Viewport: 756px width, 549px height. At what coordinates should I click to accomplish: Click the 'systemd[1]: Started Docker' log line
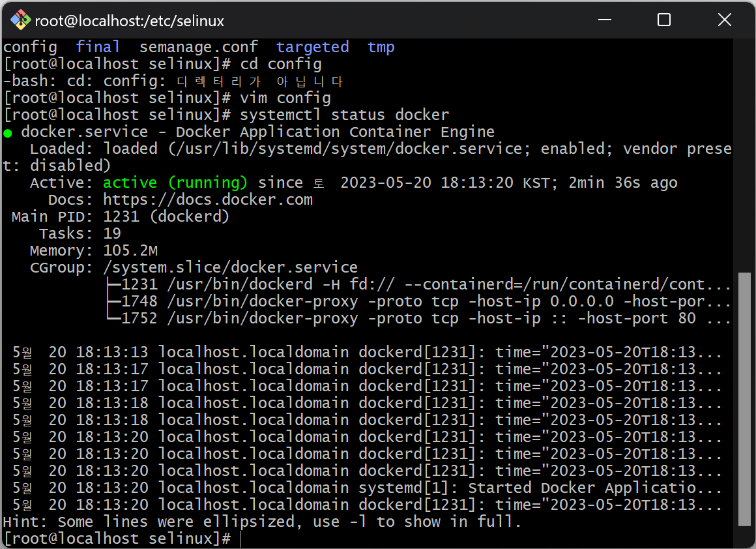[x=366, y=488]
